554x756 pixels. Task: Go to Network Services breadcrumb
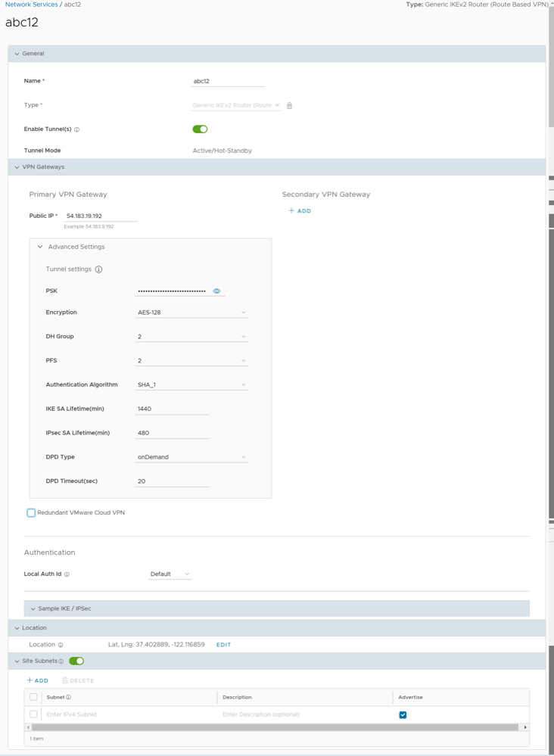[x=31, y=5]
